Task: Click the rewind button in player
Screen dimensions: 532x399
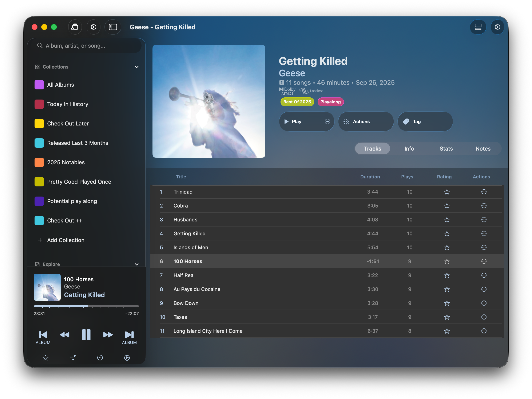Action: (64, 335)
